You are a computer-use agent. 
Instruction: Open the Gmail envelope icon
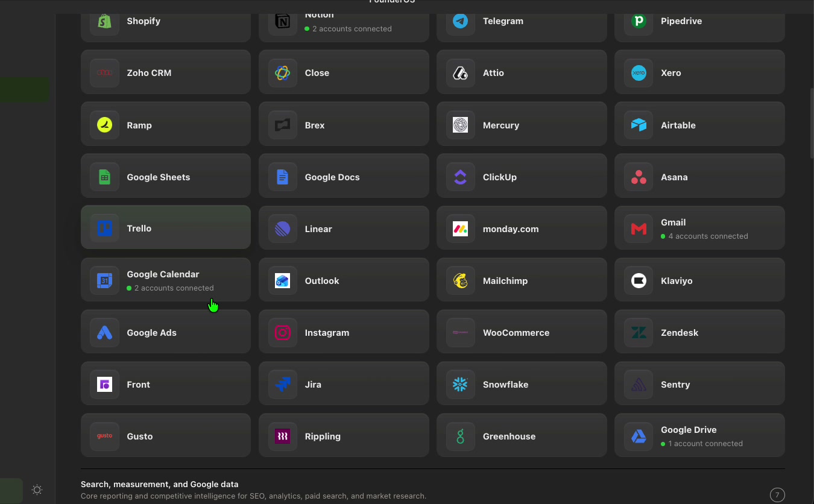(x=639, y=228)
